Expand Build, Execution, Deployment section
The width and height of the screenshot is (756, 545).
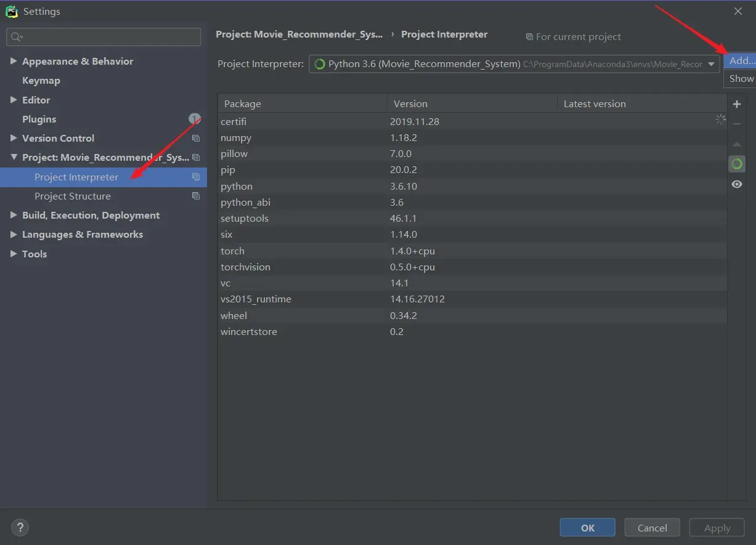click(x=14, y=216)
